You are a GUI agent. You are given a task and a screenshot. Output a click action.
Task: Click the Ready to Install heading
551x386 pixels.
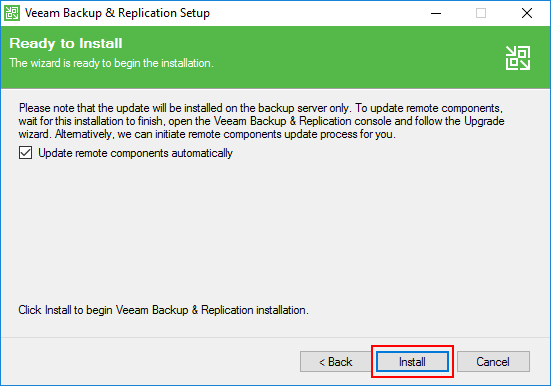coord(66,43)
